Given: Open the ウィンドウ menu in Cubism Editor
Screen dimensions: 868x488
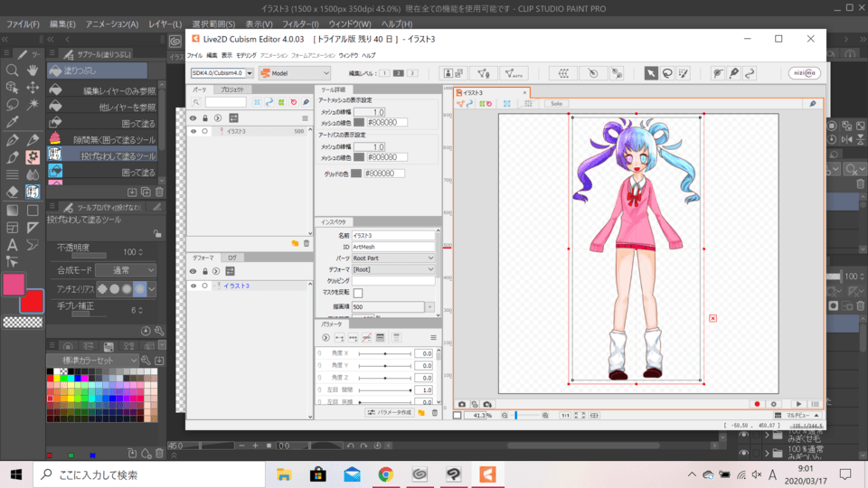Looking at the screenshot, I should pos(348,55).
